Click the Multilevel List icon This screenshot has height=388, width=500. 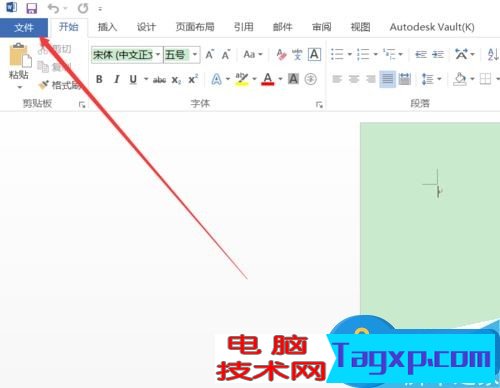(389, 54)
